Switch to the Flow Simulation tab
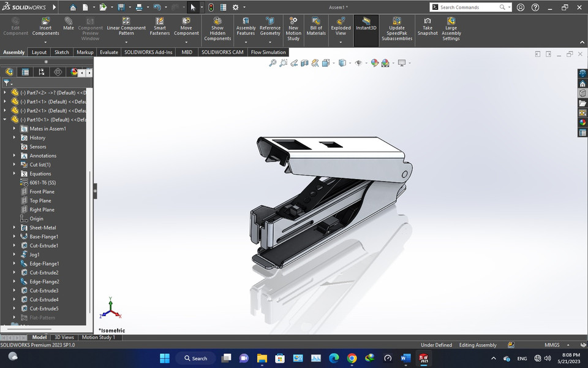Screen dimensions: 588x368 pos(268,52)
